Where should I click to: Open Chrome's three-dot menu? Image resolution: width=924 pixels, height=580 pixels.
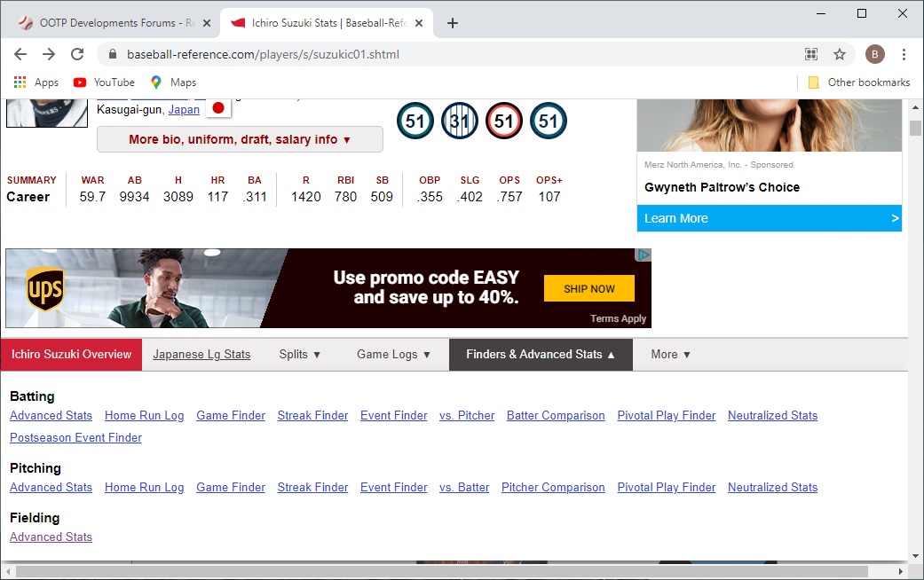click(x=904, y=54)
